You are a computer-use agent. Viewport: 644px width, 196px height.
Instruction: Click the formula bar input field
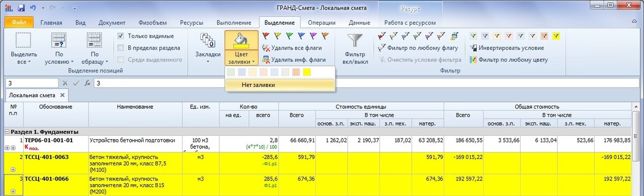click(367, 83)
